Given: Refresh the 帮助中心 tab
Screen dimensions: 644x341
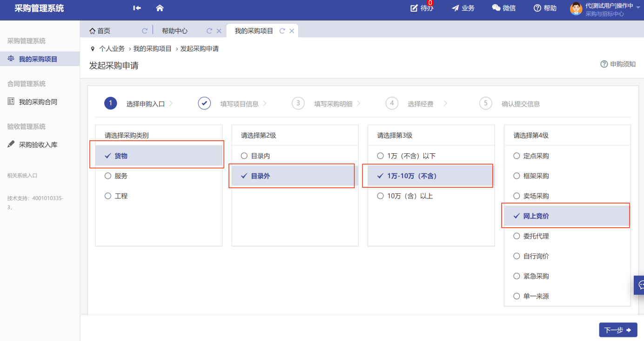Looking at the screenshot, I should click(209, 31).
